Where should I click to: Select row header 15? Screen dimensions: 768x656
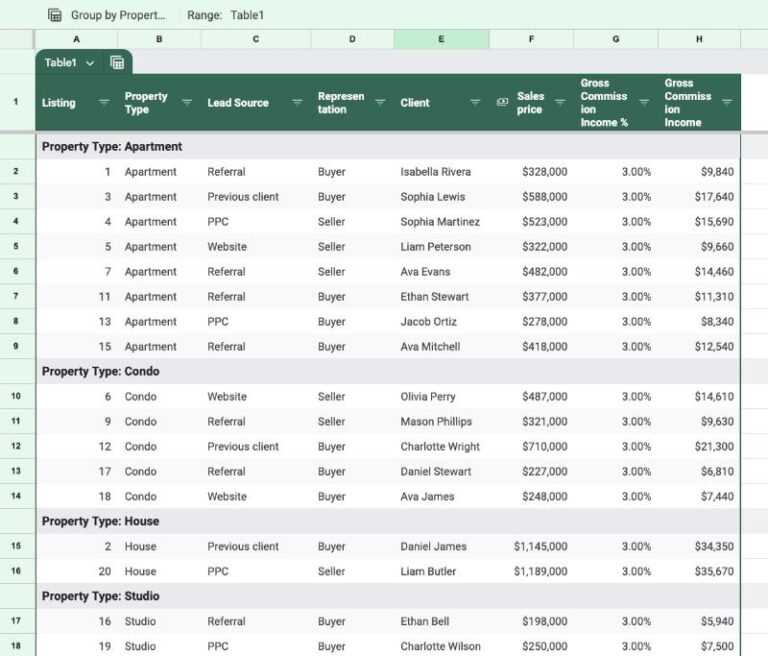pos(16,546)
